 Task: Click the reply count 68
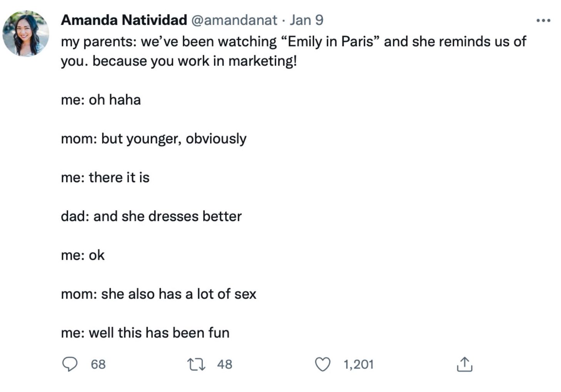point(98,364)
